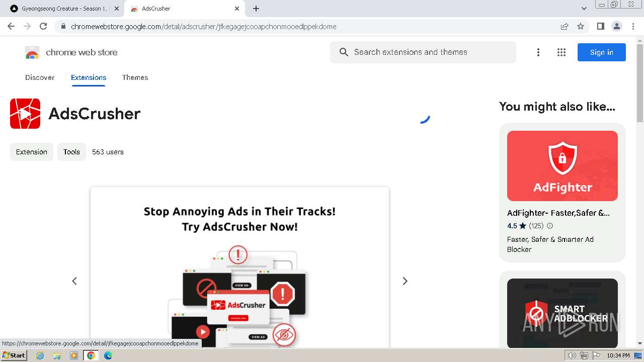644x362 pixels.
Task: Click the Extension category chip
Action: tap(32, 152)
